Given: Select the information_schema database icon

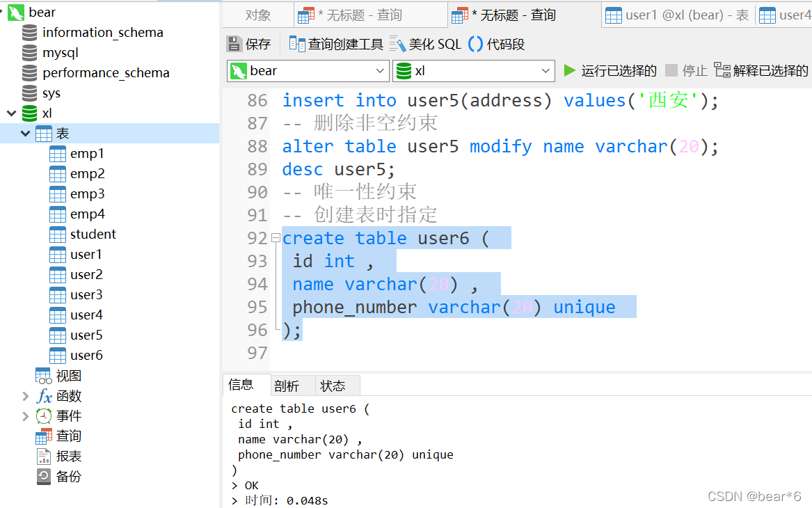Looking at the screenshot, I should pyautogui.click(x=29, y=33).
